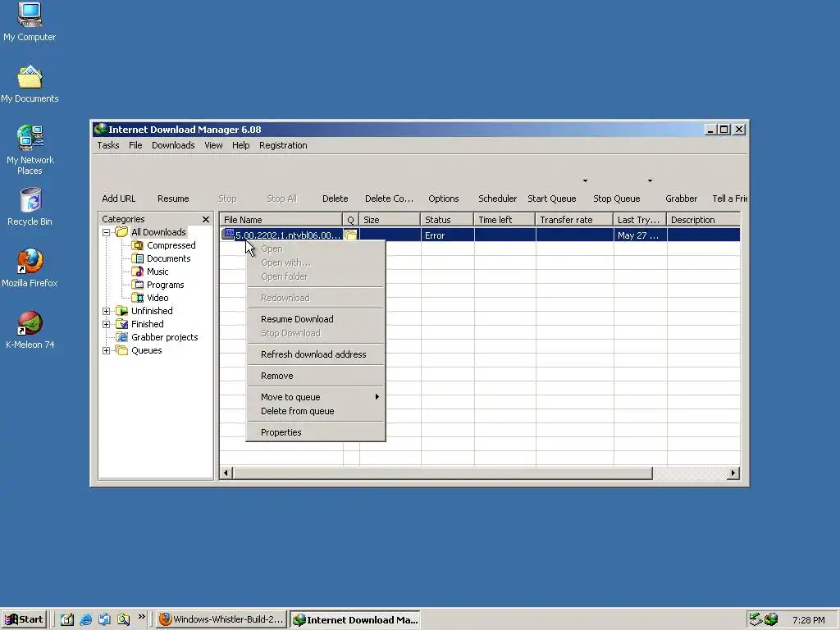Open the Start Queue dropdown arrow
Image resolution: width=840 pixels, height=630 pixels.
[585, 181]
